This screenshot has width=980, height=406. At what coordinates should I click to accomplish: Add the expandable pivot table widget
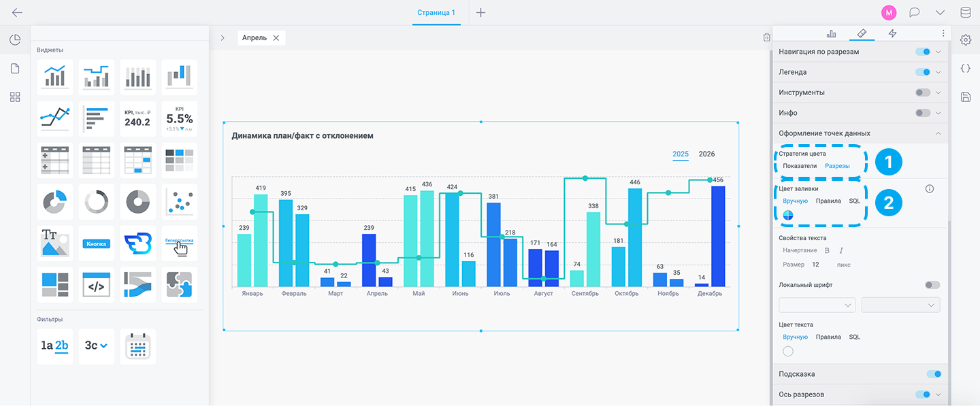tap(55, 160)
